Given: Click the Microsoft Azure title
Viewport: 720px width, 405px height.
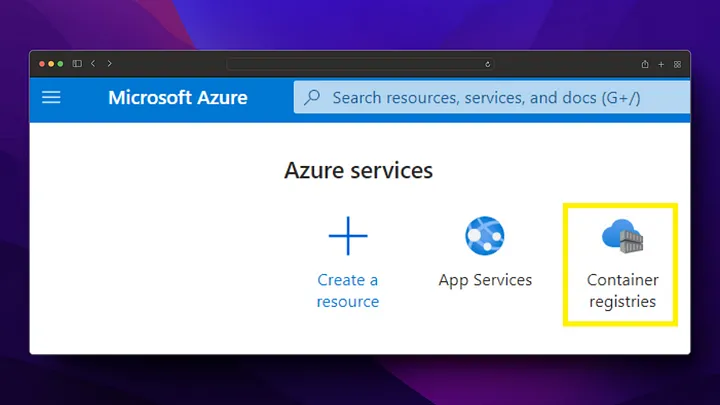Looking at the screenshot, I should point(178,97).
